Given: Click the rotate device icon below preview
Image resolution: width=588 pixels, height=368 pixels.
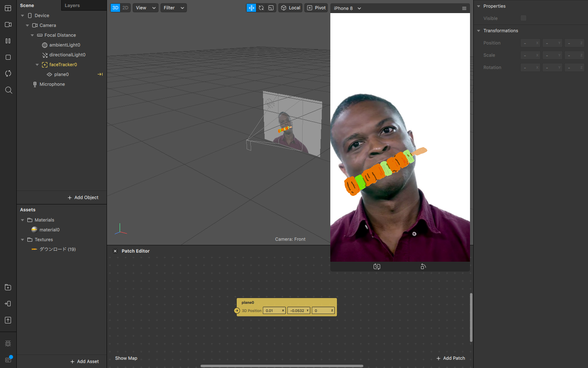Looking at the screenshot, I should 423,267.
